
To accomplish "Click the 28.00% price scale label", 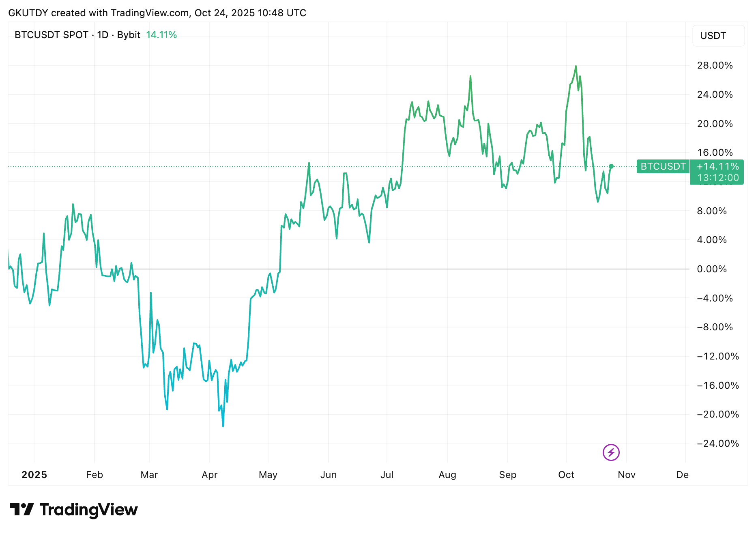I will pos(715,65).
